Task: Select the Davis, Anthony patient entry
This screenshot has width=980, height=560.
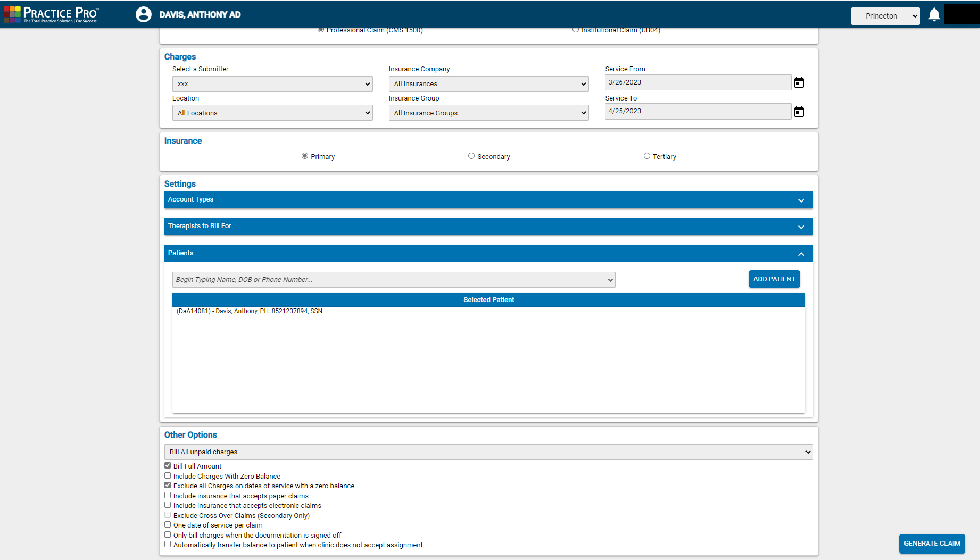Action: pyautogui.click(x=250, y=311)
